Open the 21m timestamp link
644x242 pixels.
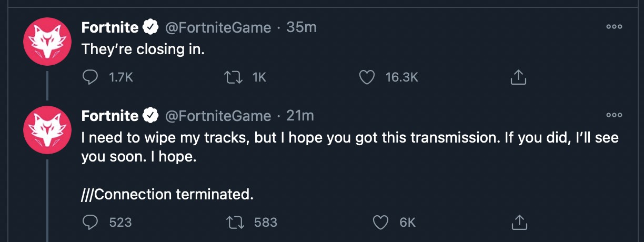(x=300, y=115)
